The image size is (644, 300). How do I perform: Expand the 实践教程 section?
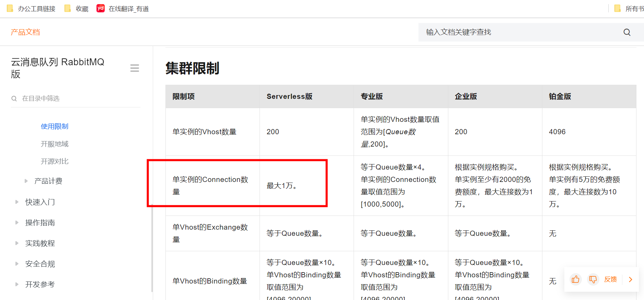[17, 243]
